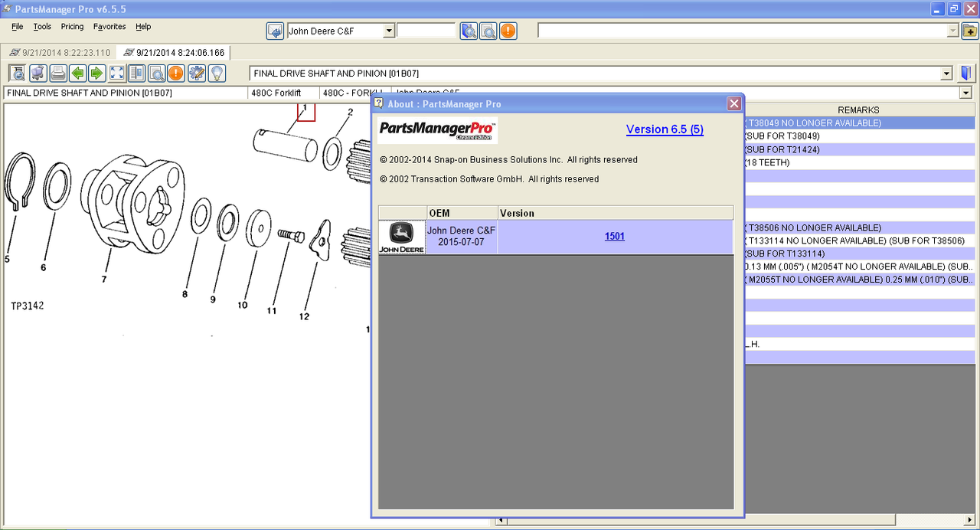980x530 pixels.
Task: Click callout number 12 in the diagram
Action: click(304, 316)
